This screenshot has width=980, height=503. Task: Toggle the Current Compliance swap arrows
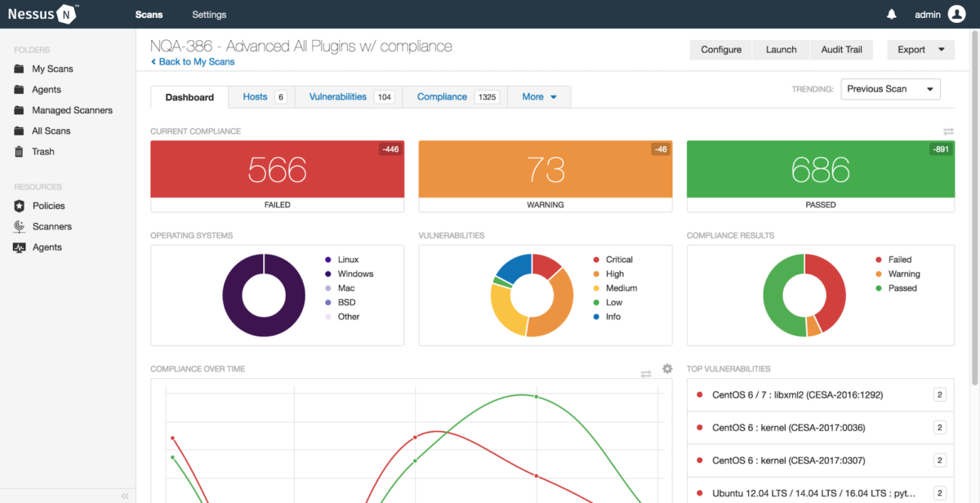pos(948,131)
